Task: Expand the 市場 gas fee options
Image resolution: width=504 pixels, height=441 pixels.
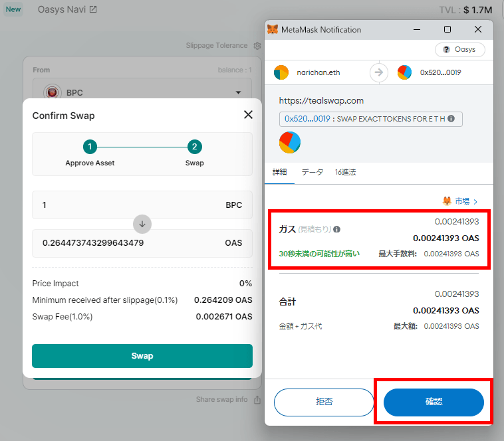Action: click(461, 201)
